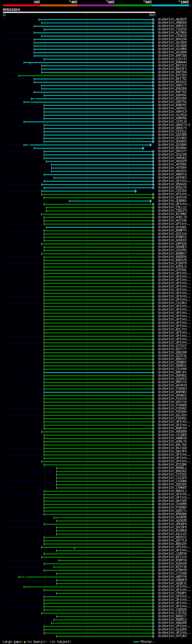
Task: Click UniRef100_C0NKW7 label
Action: click(x=172, y=487)
